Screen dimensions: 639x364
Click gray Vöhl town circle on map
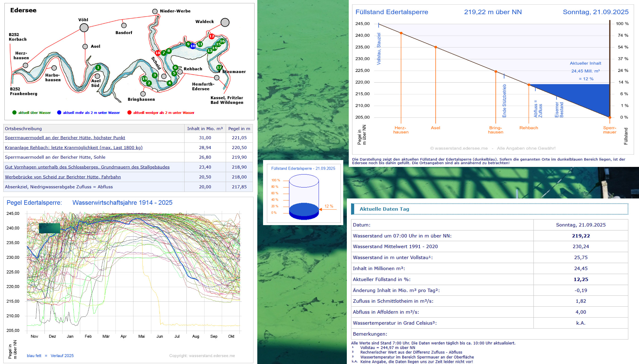[84, 27]
